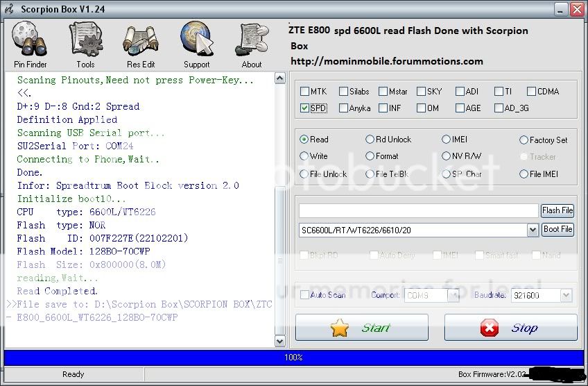Screen dimensions: 588x386
Task: Click the Start button
Action: (x=362, y=328)
